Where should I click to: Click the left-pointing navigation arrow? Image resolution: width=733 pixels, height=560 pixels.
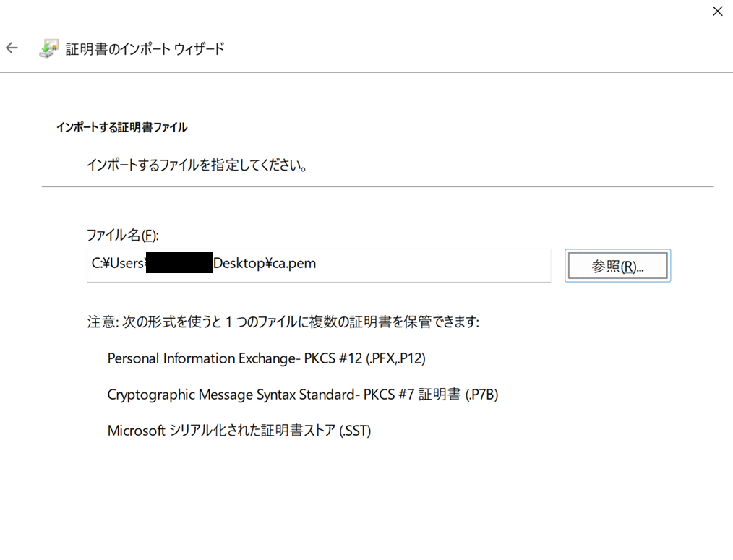coord(12,48)
